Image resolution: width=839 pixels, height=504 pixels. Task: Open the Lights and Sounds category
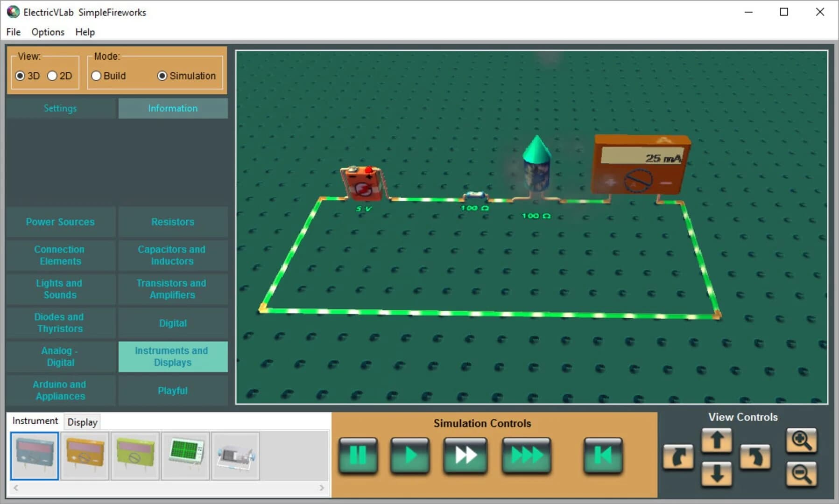(60, 289)
